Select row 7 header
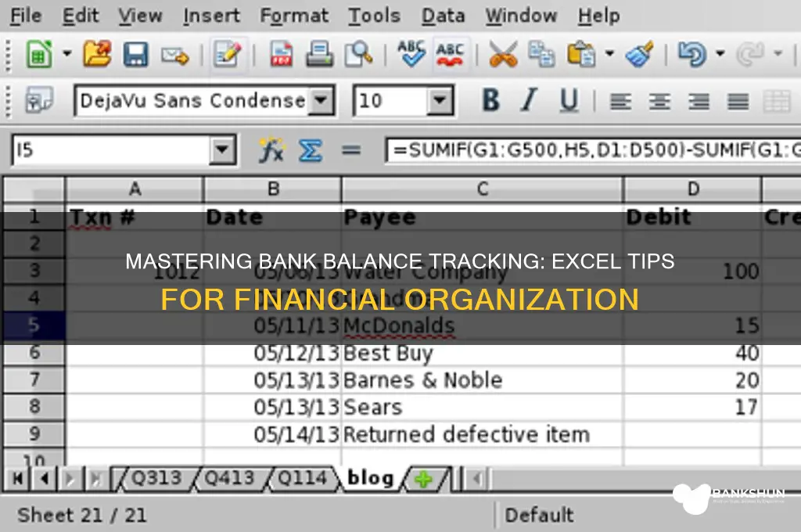 point(34,379)
